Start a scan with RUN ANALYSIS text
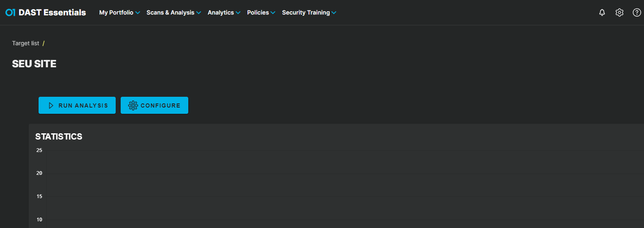The height and width of the screenshot is (228, 644). pyautogui.click(x=83, y=105)
